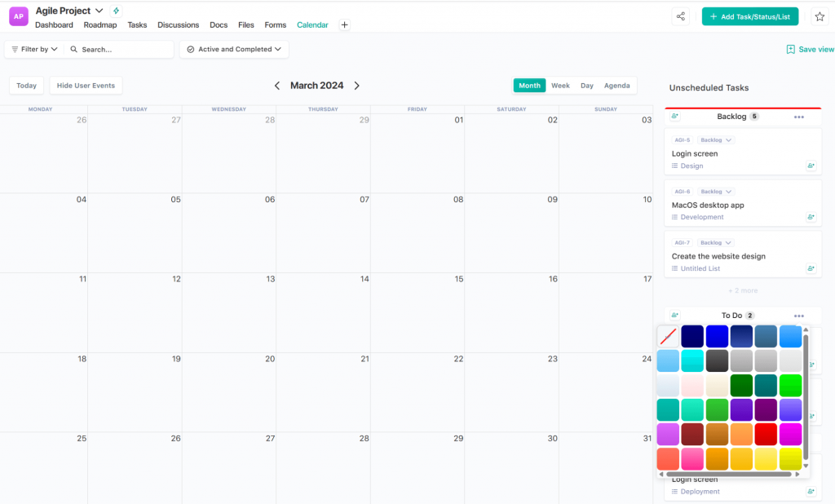Screen dimensions: 835x504
Task: Expand Active and Completed dropdown
Action: coord(234,50)
